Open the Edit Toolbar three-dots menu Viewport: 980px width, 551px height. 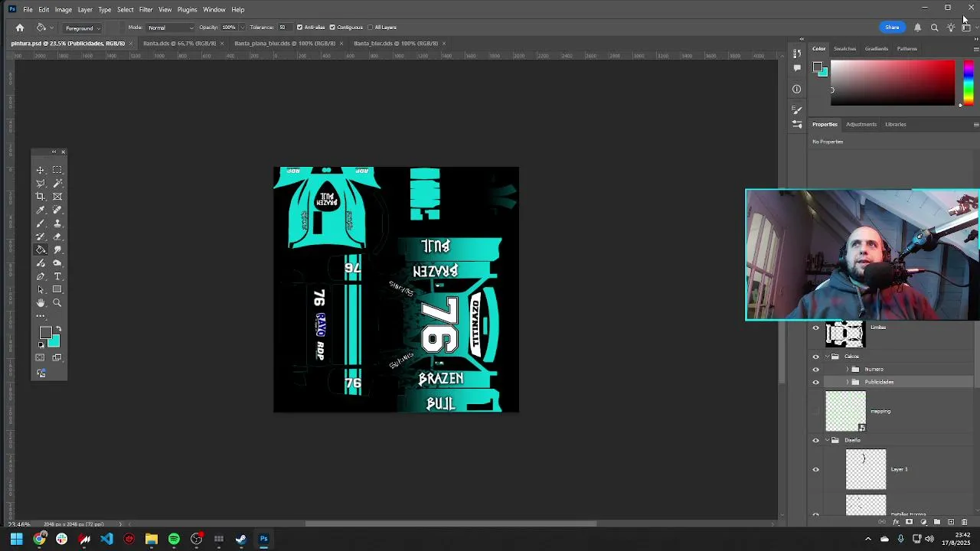coord(41,316)
